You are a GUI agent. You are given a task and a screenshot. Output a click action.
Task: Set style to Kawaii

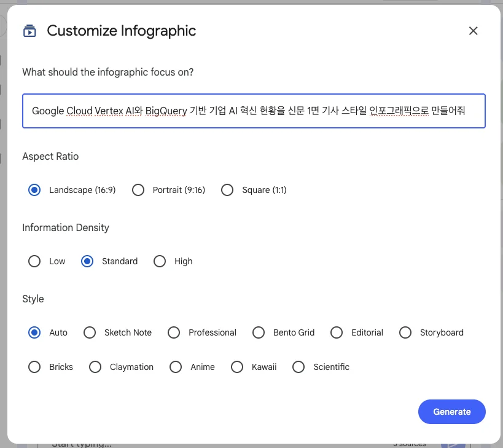(x=237, y=367)
